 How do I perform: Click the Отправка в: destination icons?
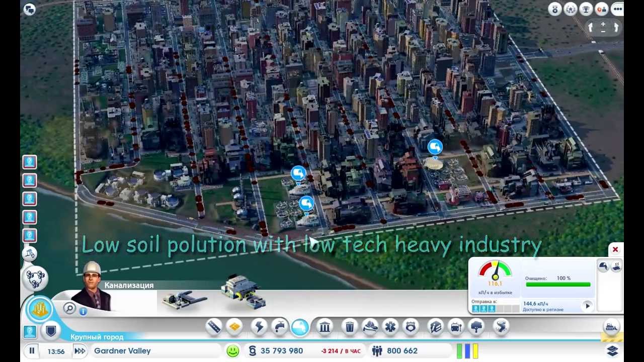(495, 309)
